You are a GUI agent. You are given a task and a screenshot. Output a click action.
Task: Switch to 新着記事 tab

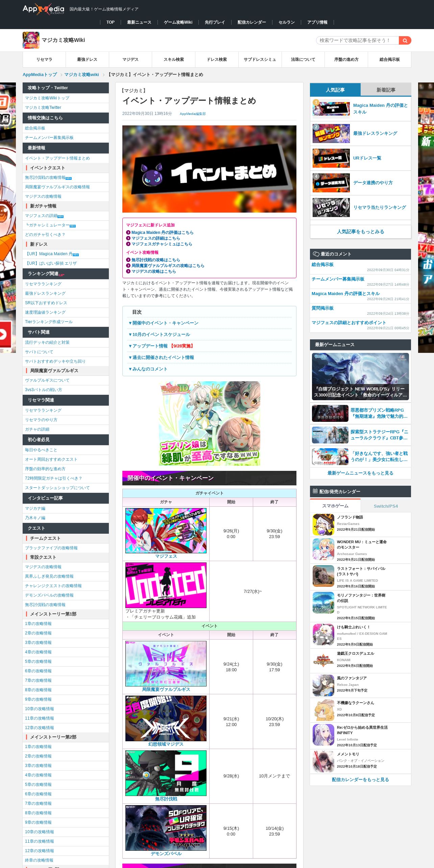click(x=386, y=90)
